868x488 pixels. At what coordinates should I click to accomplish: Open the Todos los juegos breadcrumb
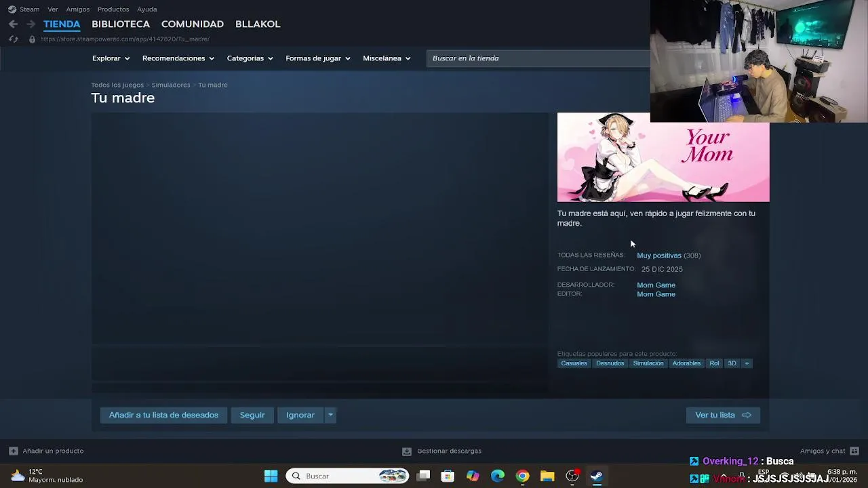coord(117,85)
